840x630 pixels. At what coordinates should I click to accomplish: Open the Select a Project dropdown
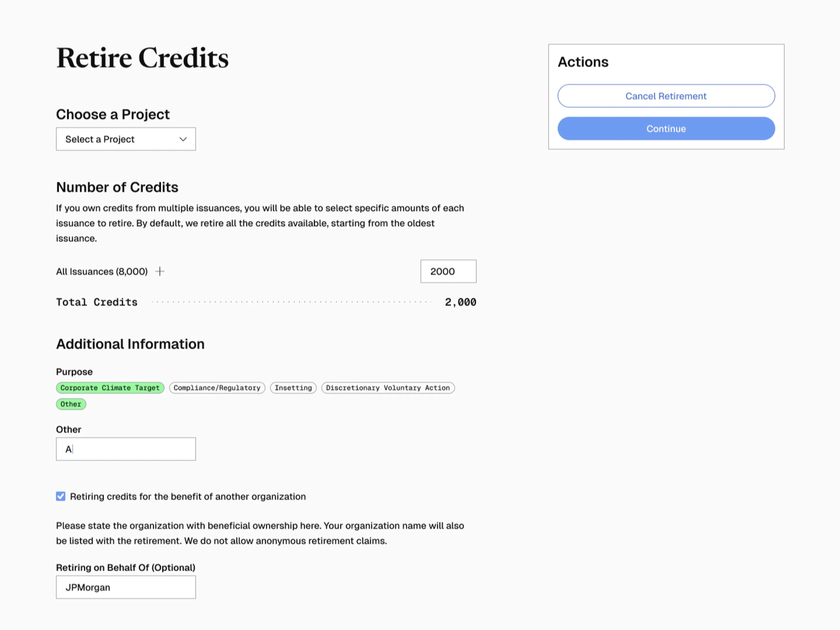pyautogui.click(x=125, y=139)
